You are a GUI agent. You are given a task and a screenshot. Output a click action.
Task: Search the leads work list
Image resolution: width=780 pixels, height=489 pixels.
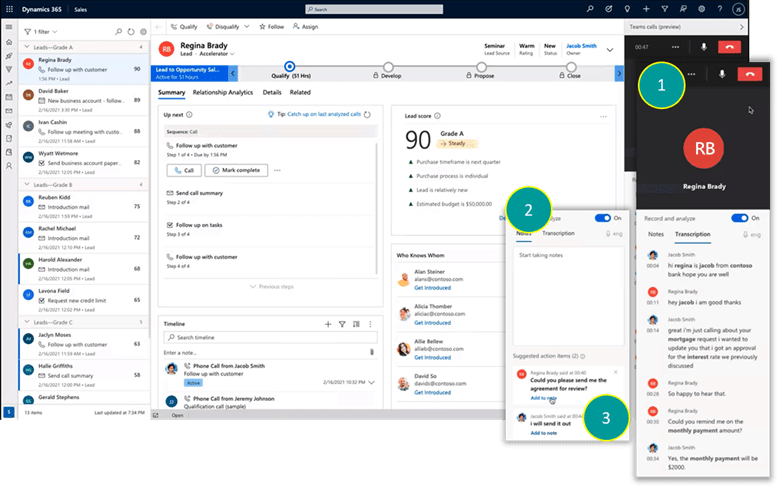point(118,32)
